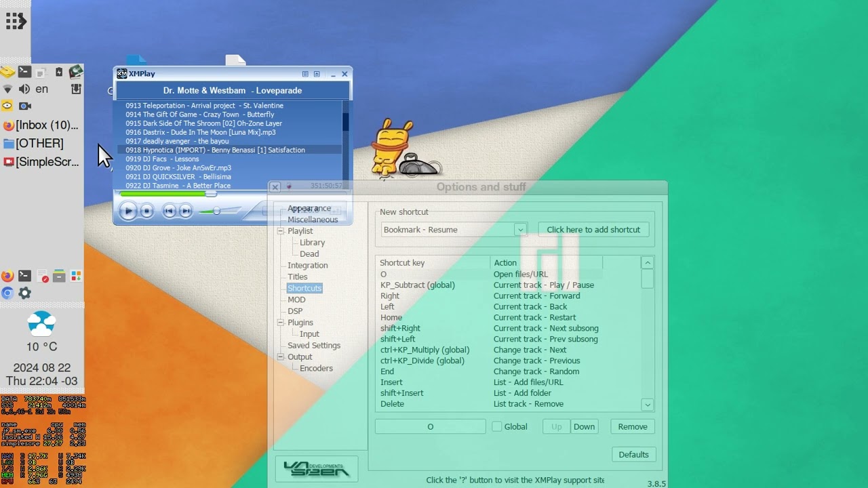Enable the Global checkbox for shortcut
868x488 pixels.
497,426
